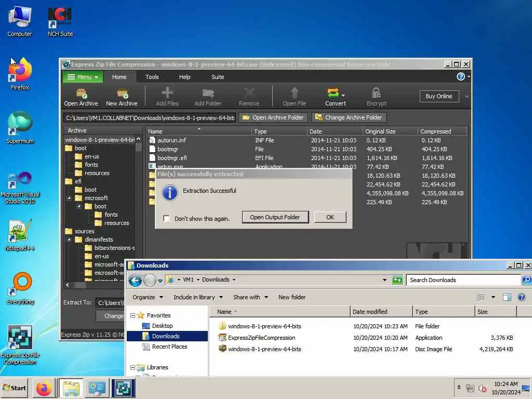This screenshot has height=399, width=532.
Task: Click Add Files toolbar icon
Action: (x=167, y=97)
